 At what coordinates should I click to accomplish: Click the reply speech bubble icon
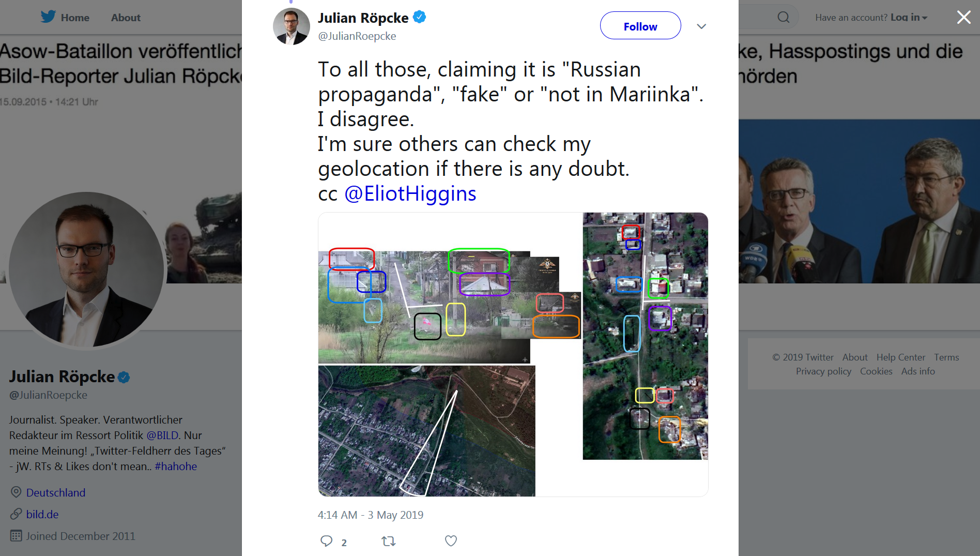coord(326,541)
